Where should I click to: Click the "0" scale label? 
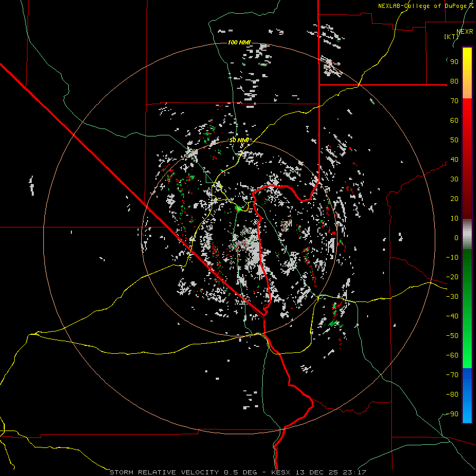tap(456, 237)
